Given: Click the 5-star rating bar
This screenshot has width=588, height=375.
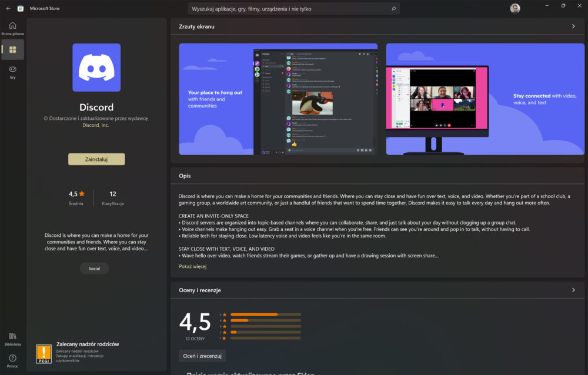Looking at the screenshot, I should (x=266, y=314).
